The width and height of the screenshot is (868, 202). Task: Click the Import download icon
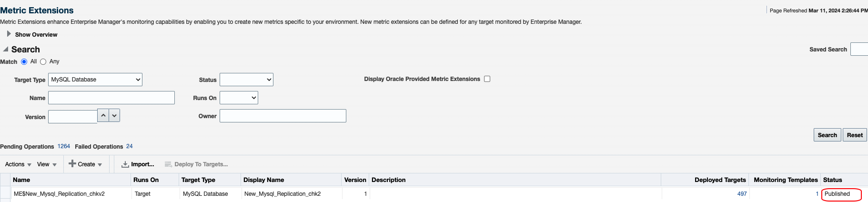pos(125,164)
